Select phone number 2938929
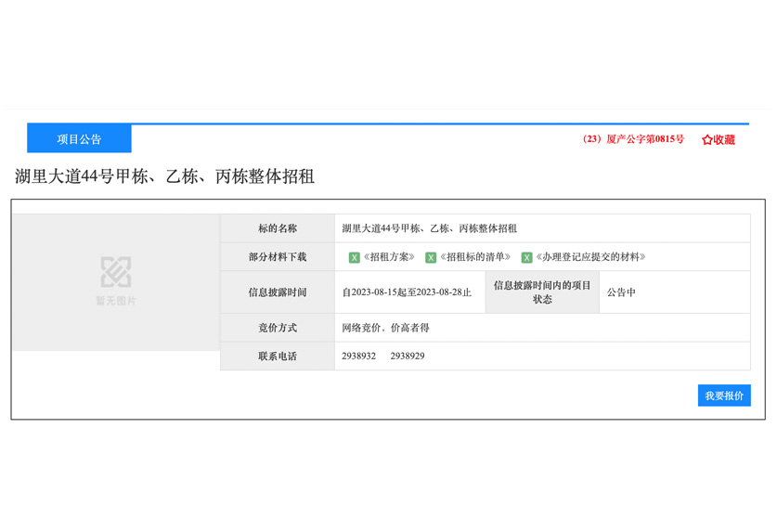The image size is (777, 532). tap(408, 356)
